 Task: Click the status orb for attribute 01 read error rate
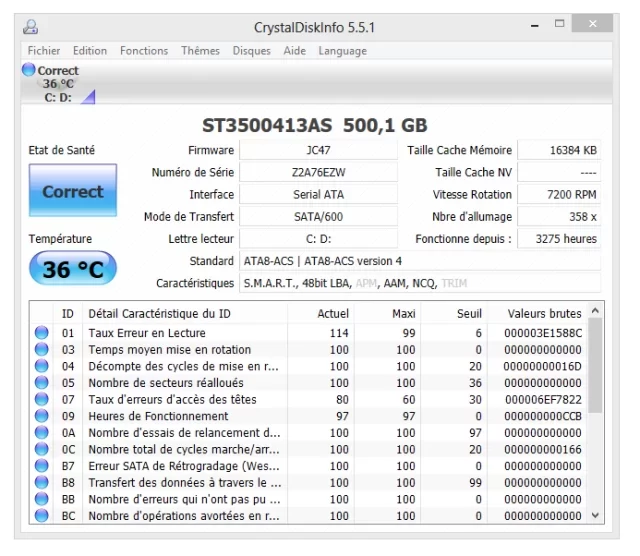pyautogui.click(x=42, y=333)
